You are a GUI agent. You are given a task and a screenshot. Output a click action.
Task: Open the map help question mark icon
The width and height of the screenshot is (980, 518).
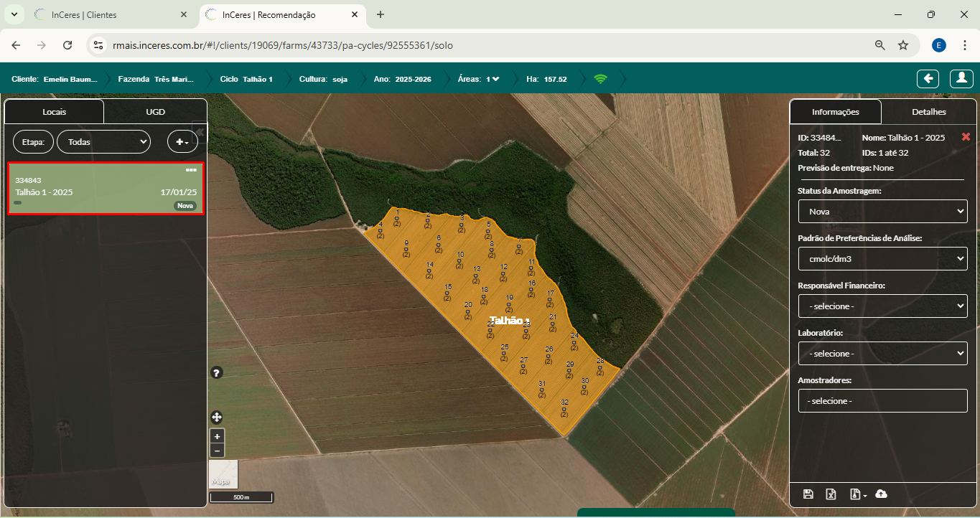[x=217, y=372]
